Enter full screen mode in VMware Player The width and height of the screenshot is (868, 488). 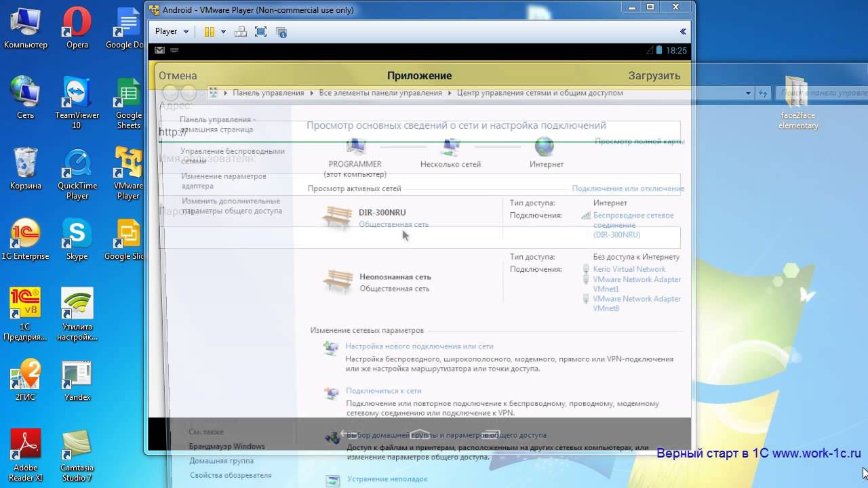point(260,32)
